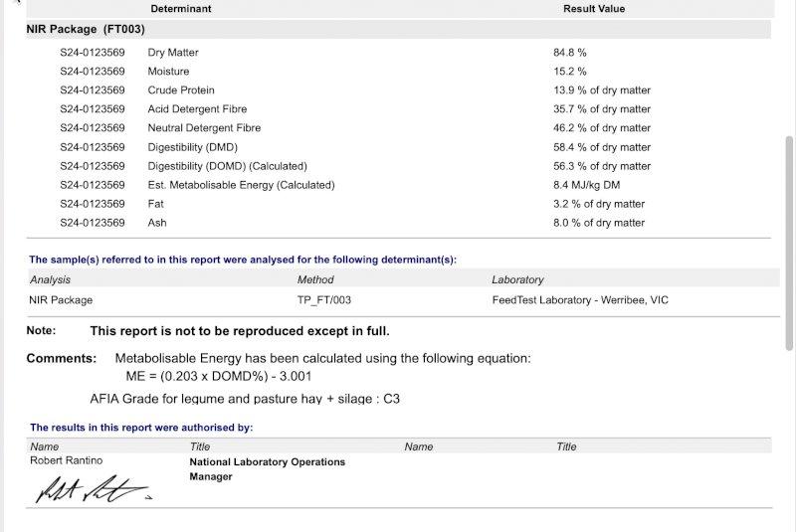The width and height of the screenshot is (796, 532).
Task: Click the 'Fat' determinant label
Action: 155,204
